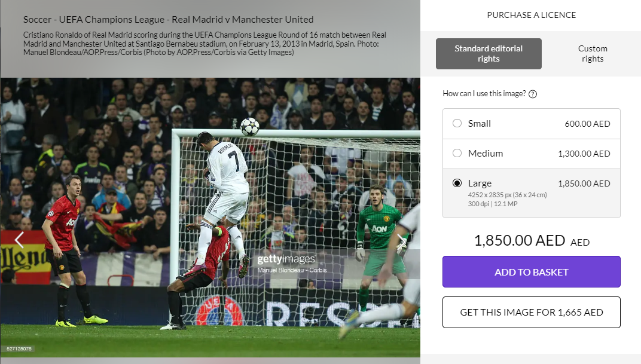Image resolution: width=641 pixels, height=364 pixels.
Task: Click the Getty Images watermark logo
Action: (x=286, y=259)
